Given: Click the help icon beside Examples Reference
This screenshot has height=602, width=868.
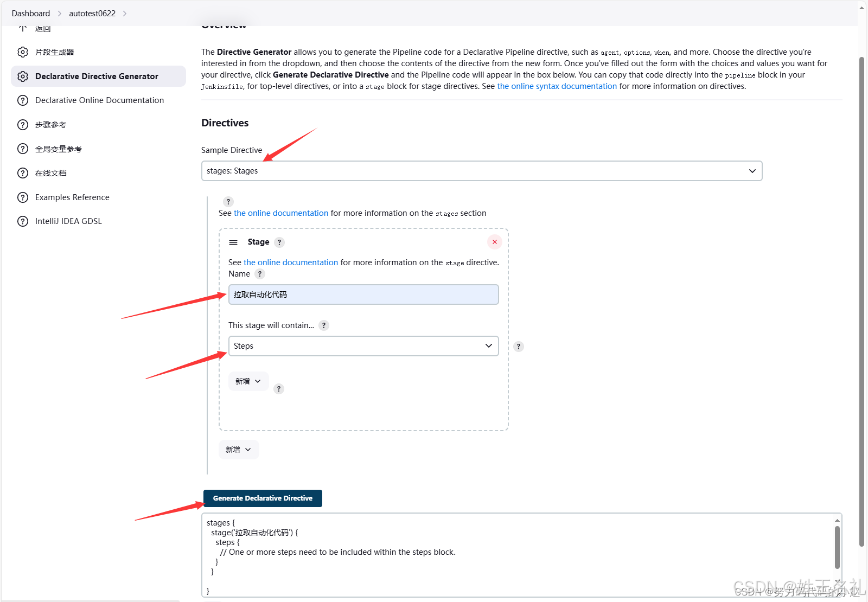Looking at the screenshot, I should pos(23,197).
